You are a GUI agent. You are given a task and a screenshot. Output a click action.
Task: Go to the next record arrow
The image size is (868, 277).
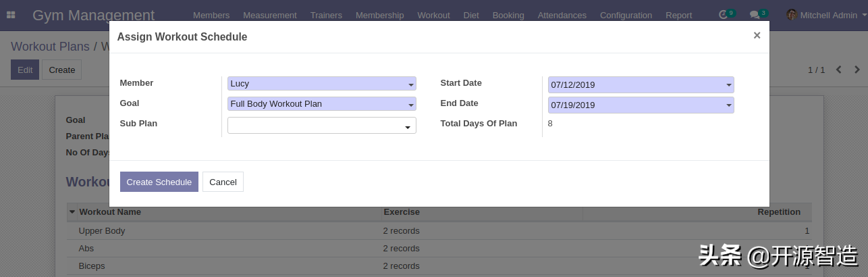[x=857, y=70]
